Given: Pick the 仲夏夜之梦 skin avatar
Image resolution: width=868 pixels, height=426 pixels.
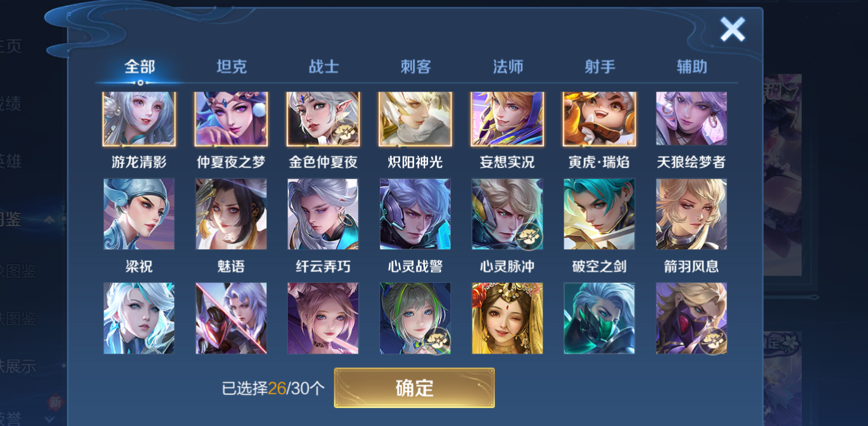Looking at the screenshot, I should pos(231,119).
